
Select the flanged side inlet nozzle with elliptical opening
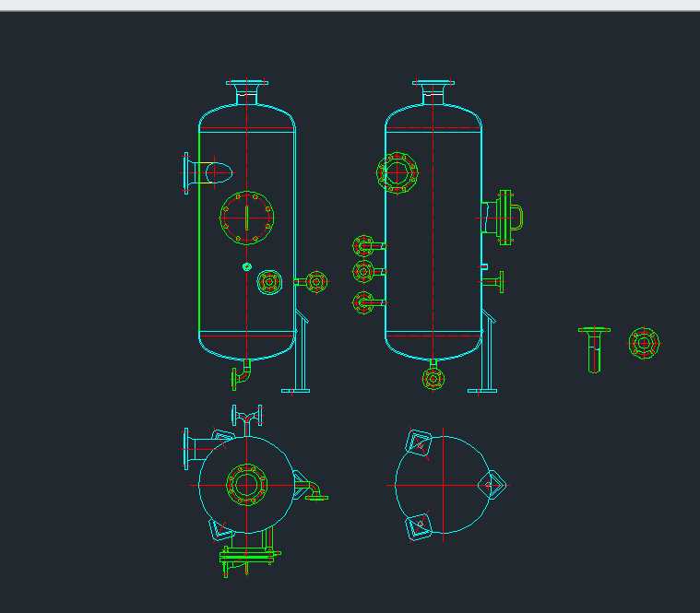[208, 173]
